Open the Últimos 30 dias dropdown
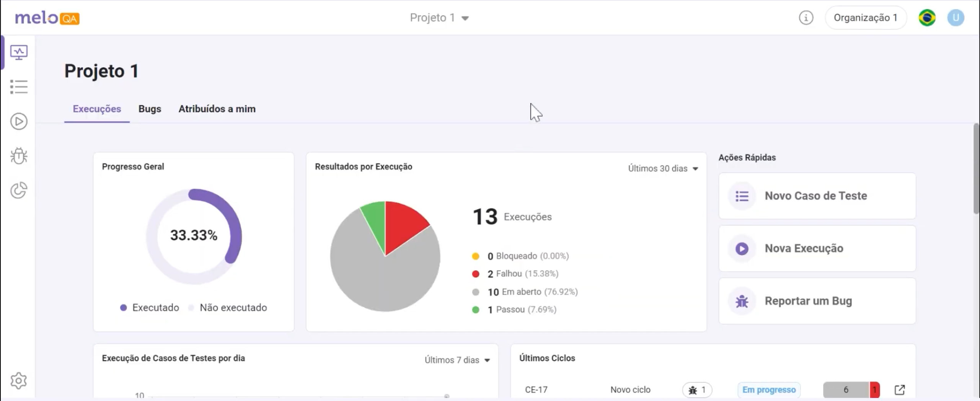The image size is (980, 401). pyautogui.click(x=663, y=168)
